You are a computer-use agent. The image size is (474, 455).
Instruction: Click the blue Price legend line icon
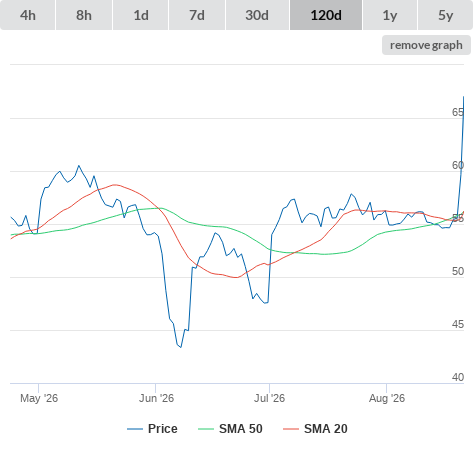point(135,429)
